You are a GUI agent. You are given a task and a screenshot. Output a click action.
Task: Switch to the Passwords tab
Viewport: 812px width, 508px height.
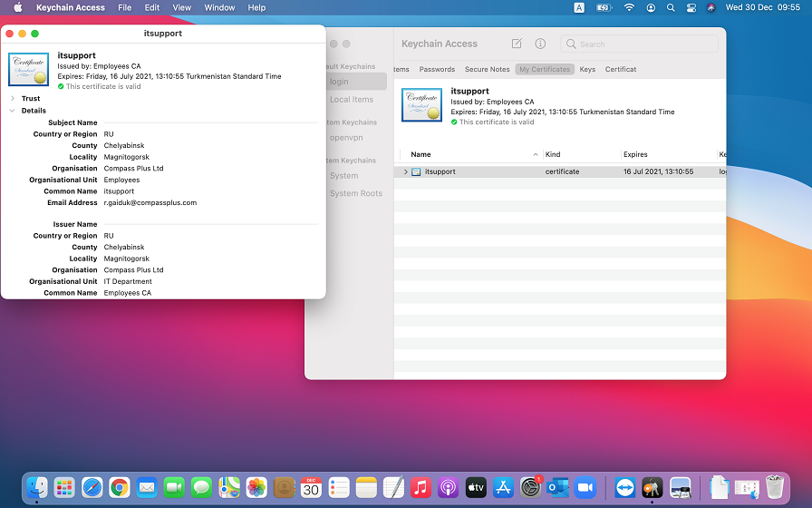click(437, 69)
